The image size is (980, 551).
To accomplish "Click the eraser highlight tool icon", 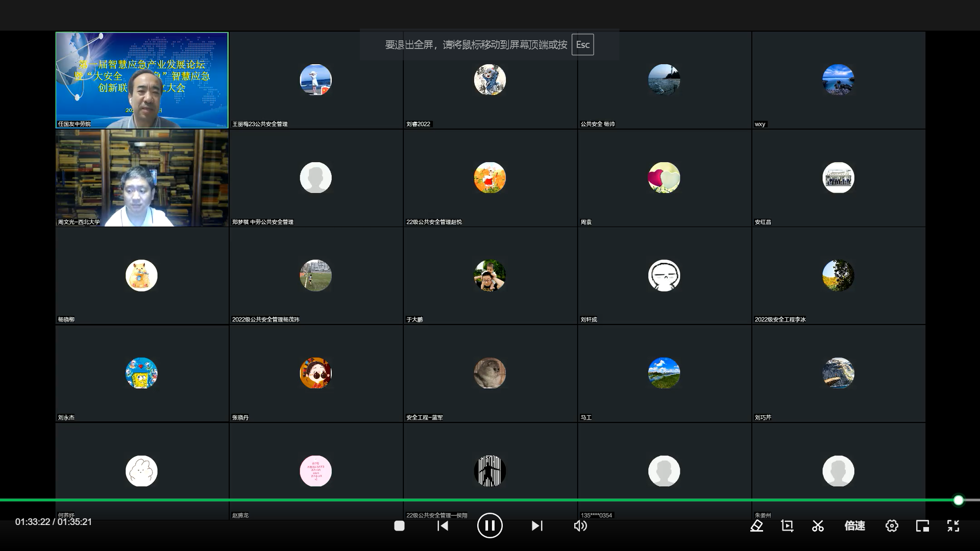I will 756,526.
